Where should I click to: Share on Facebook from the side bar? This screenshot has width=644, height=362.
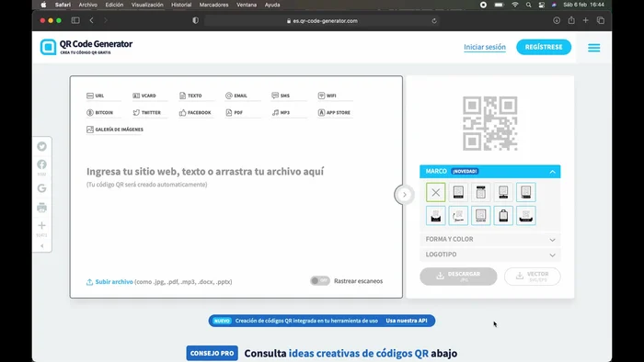(x=41, y=164)
